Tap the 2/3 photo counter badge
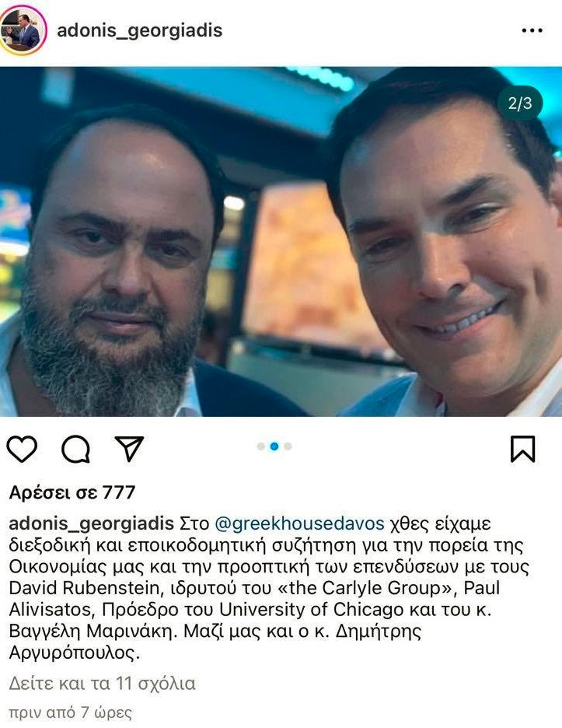Screen dimensions: 562x728 520,103
